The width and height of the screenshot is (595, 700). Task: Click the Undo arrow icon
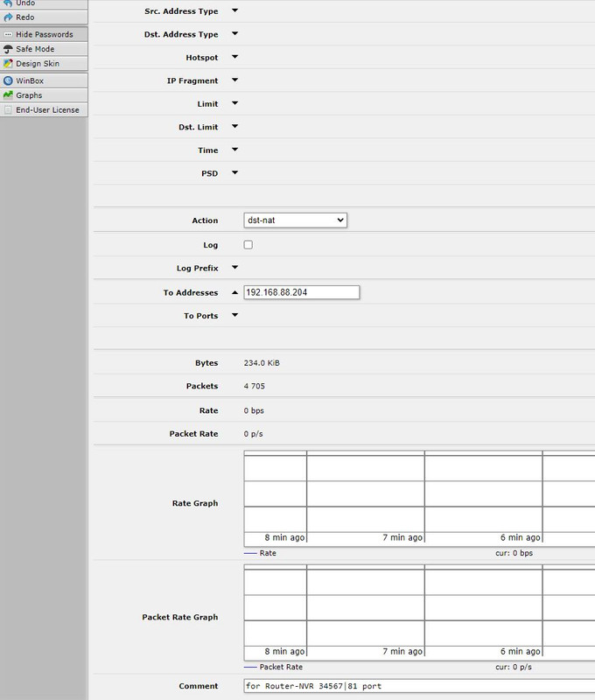pos(8,3)
